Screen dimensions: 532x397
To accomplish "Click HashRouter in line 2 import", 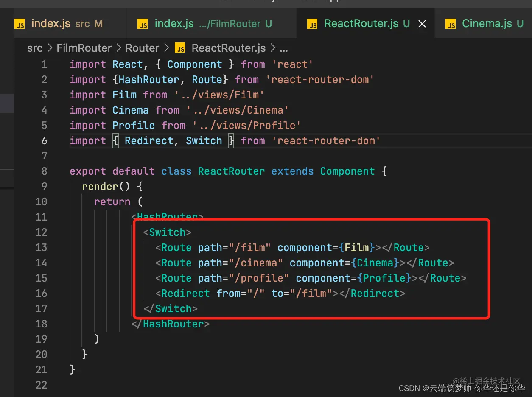I will tap(149, 80).
